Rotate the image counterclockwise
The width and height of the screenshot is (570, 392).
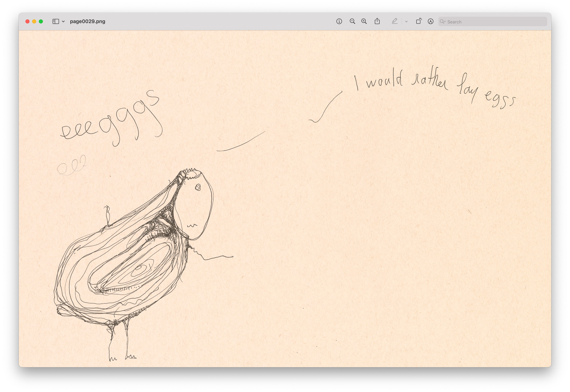coord(419,21)
